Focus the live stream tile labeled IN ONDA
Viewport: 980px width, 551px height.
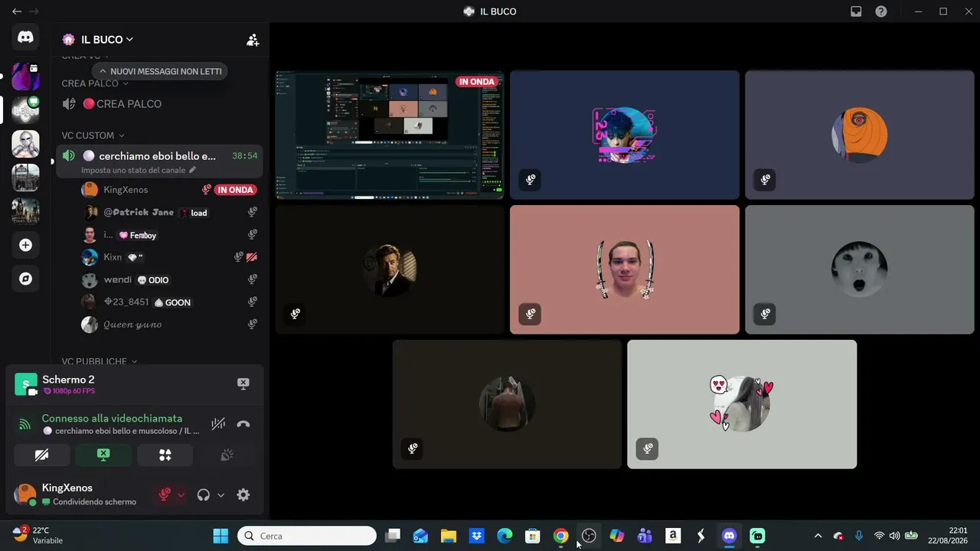pyautogui.click(x=390, y=135)
